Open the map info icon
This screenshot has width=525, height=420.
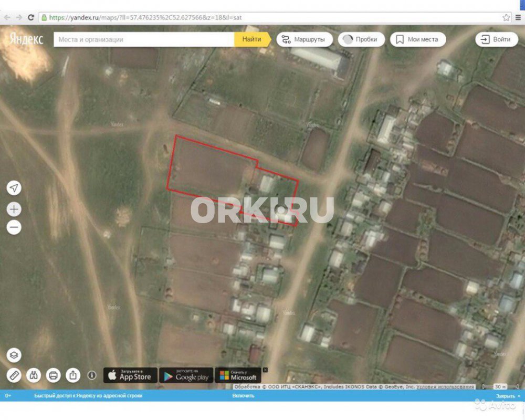click(92, 375)
